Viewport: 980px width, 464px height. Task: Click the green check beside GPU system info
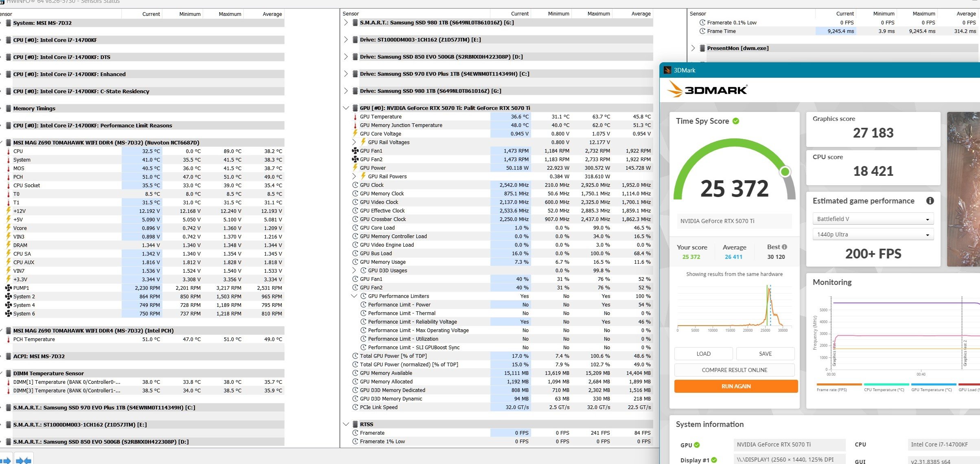697,445
